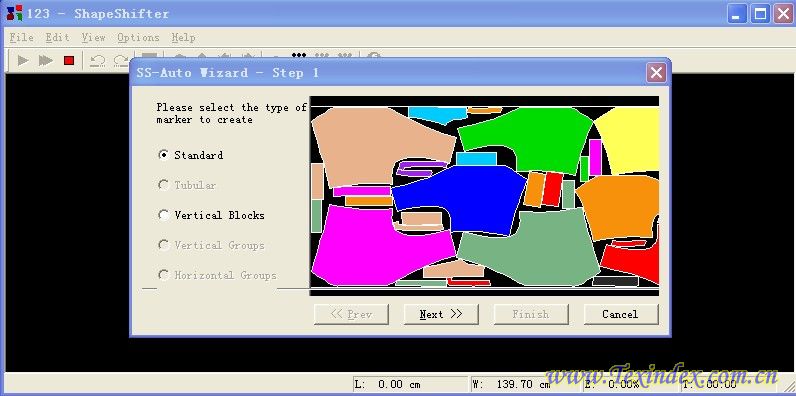The image size is (796, 396).
Task: Cancel the SS-Auto Wizard
Action: point(620,314)
